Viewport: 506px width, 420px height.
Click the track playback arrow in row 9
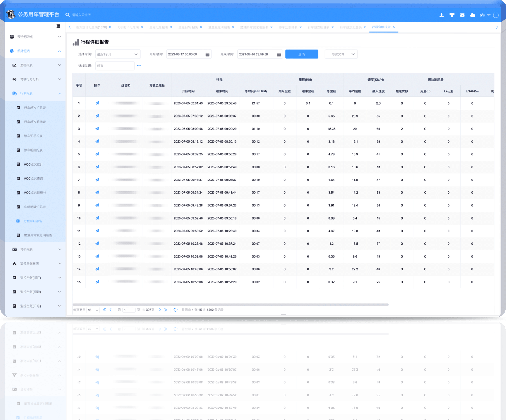pyautogui.click(x=97, y=205)
